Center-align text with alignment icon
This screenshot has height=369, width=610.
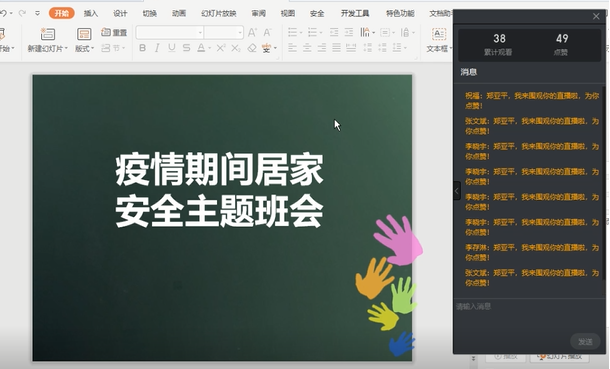(307, 48)
